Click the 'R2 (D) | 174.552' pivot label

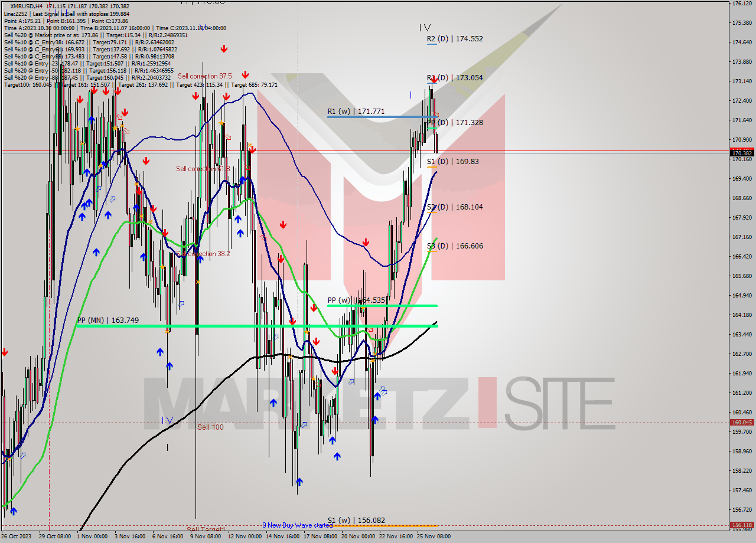[455, 38]
